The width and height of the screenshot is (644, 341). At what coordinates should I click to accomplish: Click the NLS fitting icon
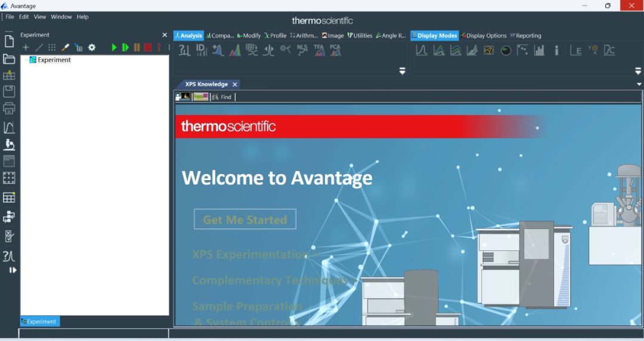click(302, 50)
